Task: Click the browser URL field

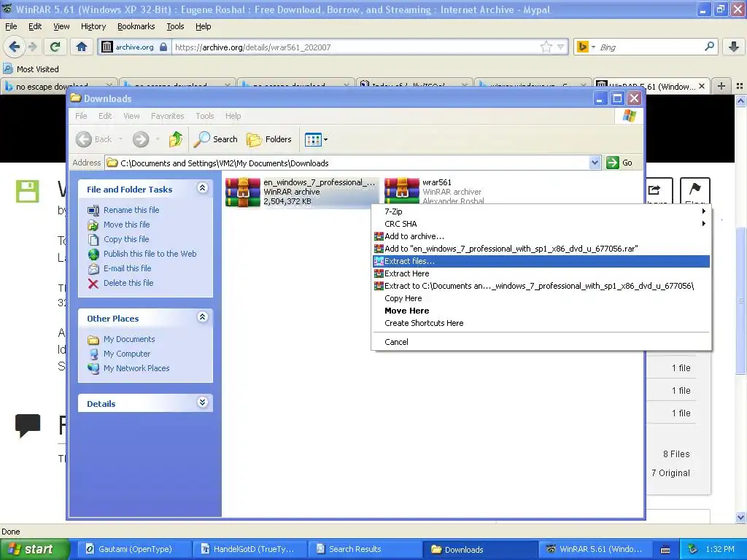Action: tap(355, 47)
